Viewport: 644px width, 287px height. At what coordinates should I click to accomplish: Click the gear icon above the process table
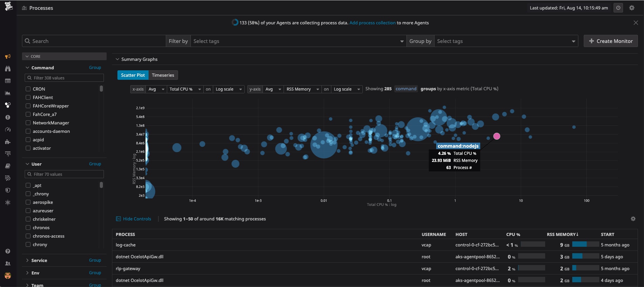click(x=633, y=219)
